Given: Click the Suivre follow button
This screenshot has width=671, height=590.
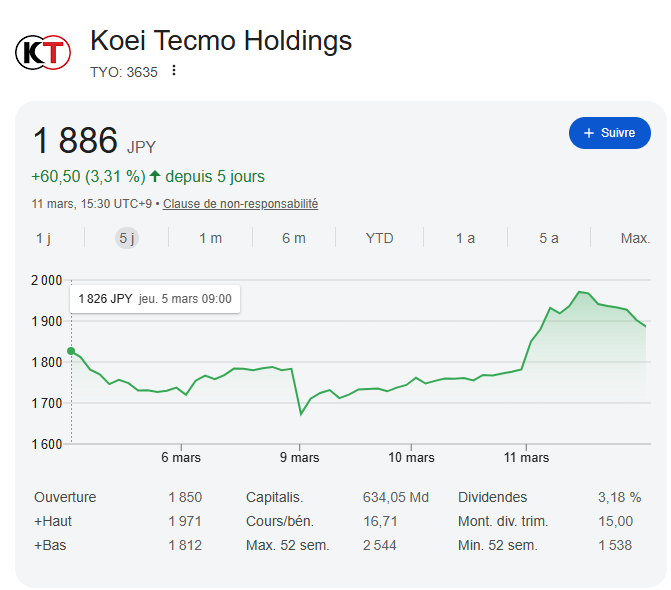Looking at the screenshot, I should pos(609,133).
